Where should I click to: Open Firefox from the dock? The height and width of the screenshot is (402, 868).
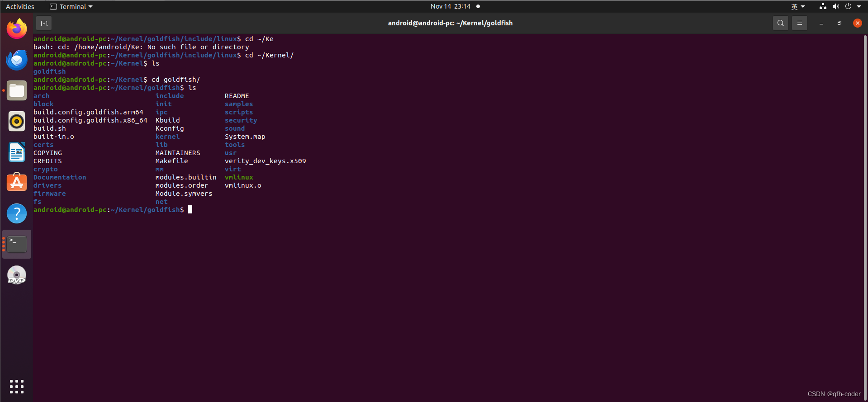(x=17, y=29)
